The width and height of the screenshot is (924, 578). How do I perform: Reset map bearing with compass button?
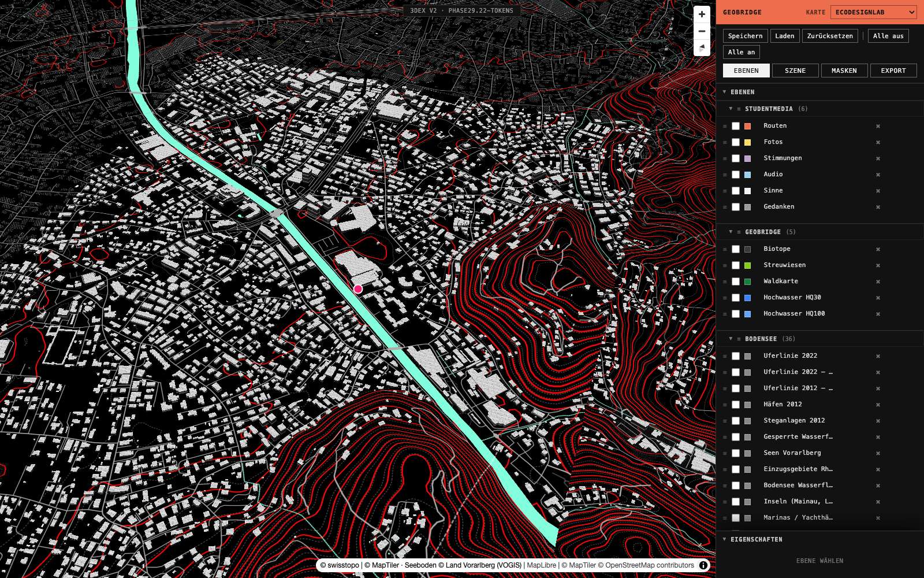point(702,47)
